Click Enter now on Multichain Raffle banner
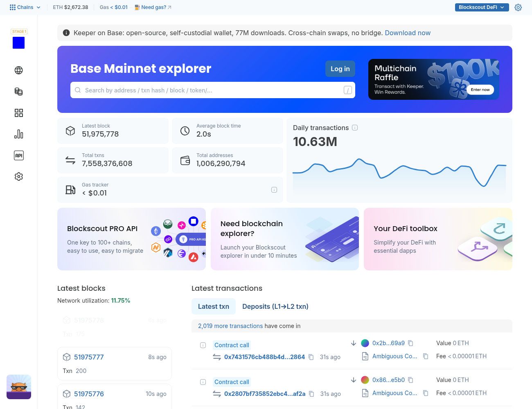The height and width of the screenshot is (409, 532). point(480,90)
